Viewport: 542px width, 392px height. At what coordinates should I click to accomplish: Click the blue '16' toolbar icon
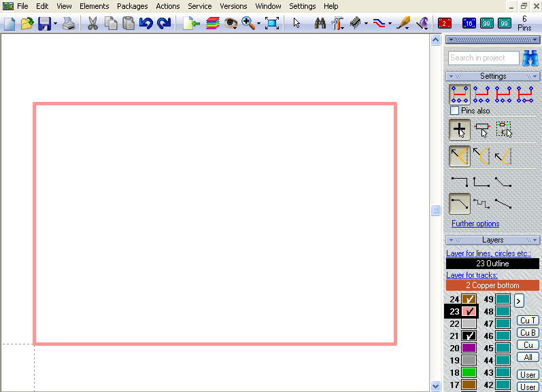coord(469,24)
